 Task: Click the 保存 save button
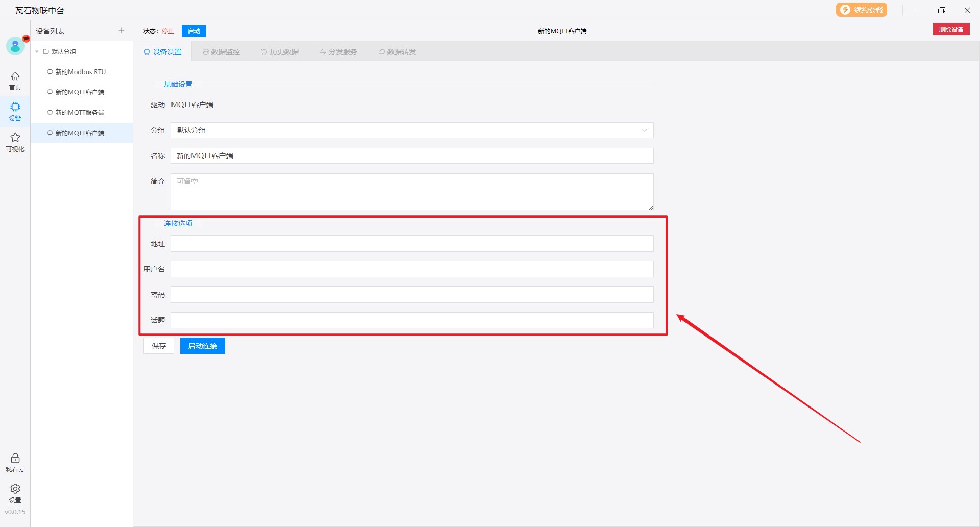159,346
